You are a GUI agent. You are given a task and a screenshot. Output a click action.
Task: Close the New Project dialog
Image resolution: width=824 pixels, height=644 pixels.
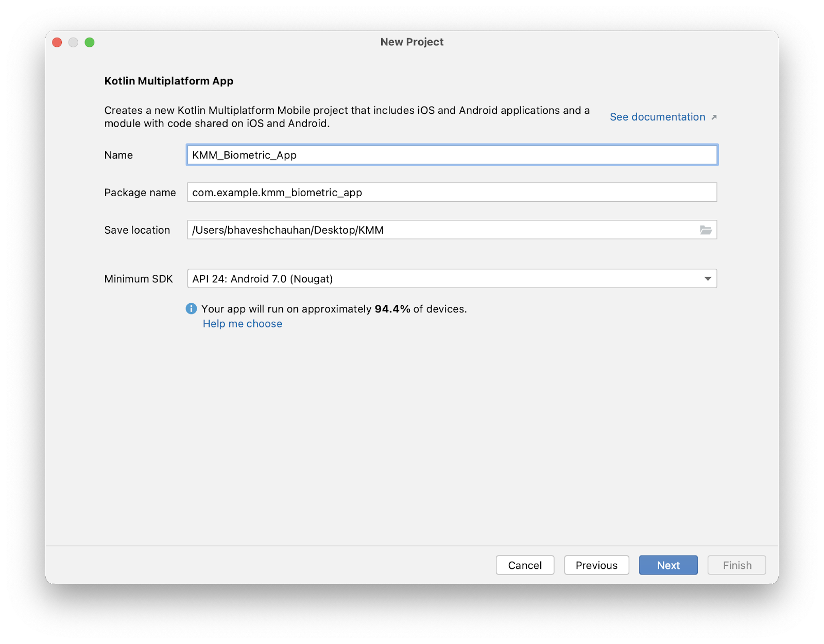tap(57, 42)
